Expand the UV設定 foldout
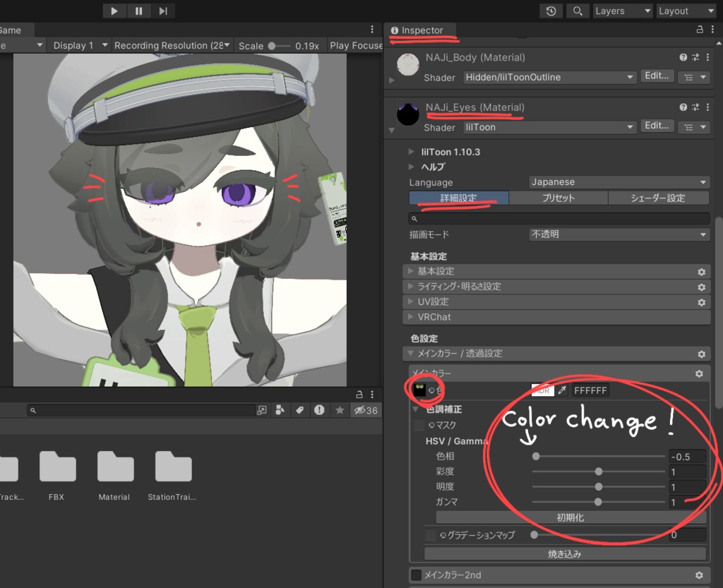 pos(556,302)
